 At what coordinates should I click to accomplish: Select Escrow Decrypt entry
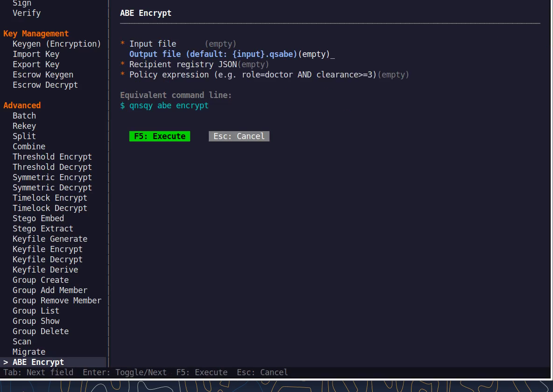point(45,84)
